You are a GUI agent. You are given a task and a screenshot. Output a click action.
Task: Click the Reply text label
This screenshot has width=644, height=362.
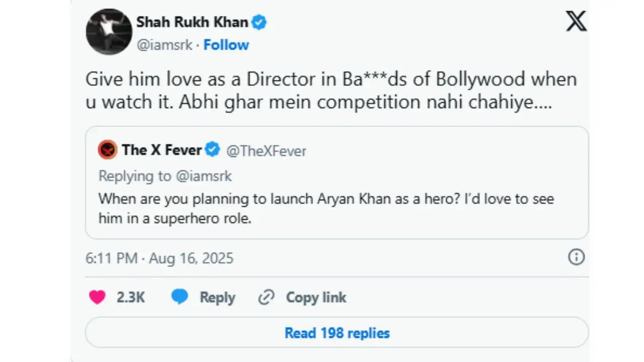click(x=217, y=298)
